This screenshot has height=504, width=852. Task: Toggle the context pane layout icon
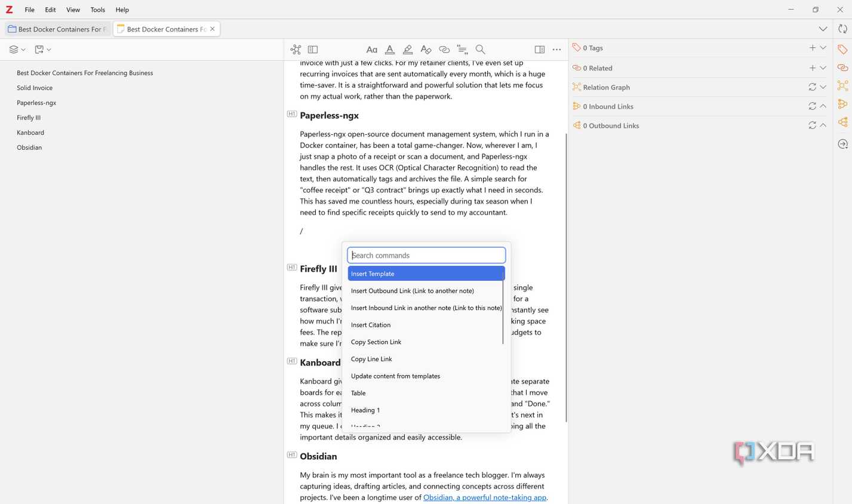(x=540, y=50)
